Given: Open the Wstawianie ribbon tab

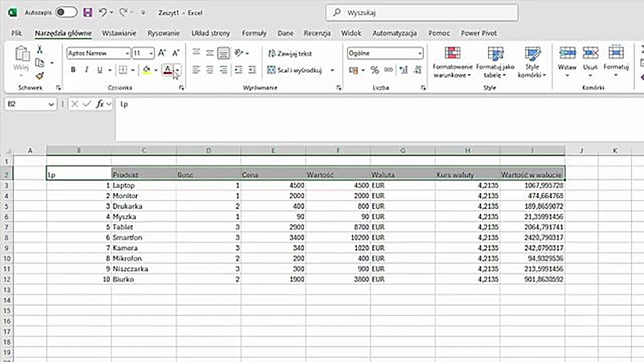Looking at the screenshot, I should pos(119,33).
